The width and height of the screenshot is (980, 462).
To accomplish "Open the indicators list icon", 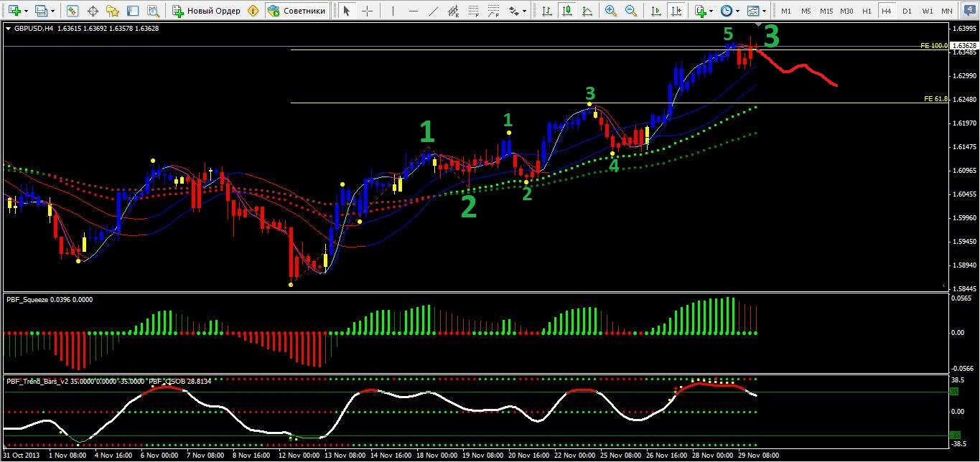I will tap(701, 11).
